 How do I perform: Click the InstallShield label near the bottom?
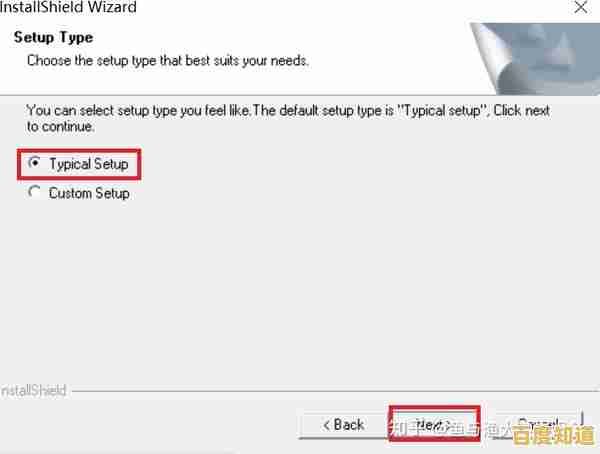click(x=33, y=390)
